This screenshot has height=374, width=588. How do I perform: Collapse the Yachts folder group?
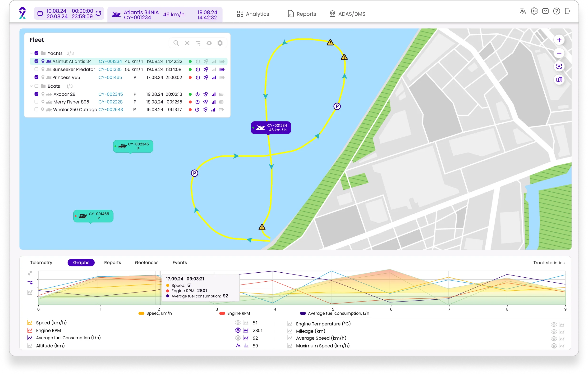[x=31, y=53]
